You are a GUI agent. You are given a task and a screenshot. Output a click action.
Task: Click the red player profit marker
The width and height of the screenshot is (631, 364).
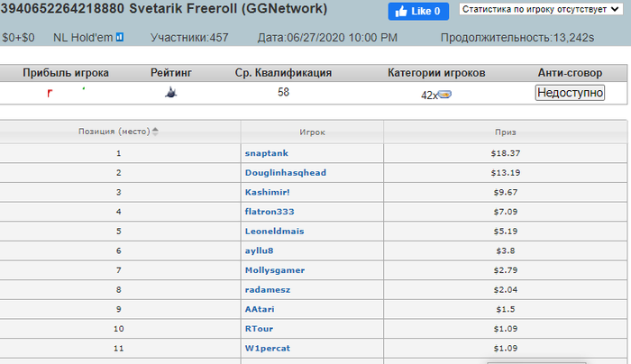coord(50,93)
